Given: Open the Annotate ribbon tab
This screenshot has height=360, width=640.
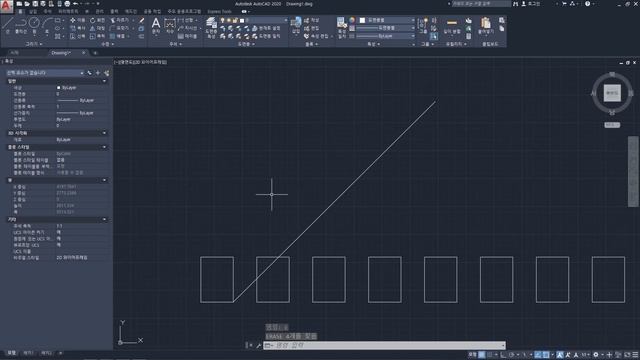Looking at the screenshot, I should (48, 11).
